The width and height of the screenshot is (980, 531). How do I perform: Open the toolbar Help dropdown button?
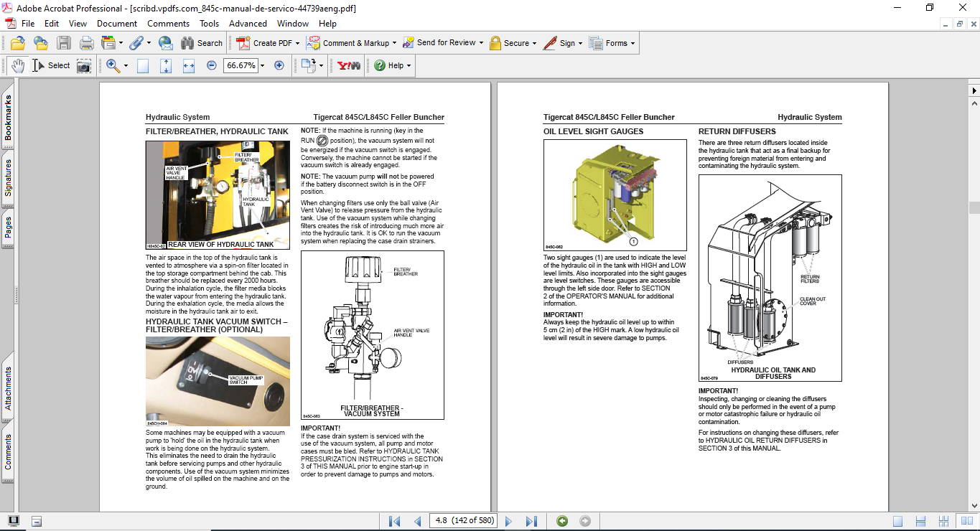click(393, 65)
